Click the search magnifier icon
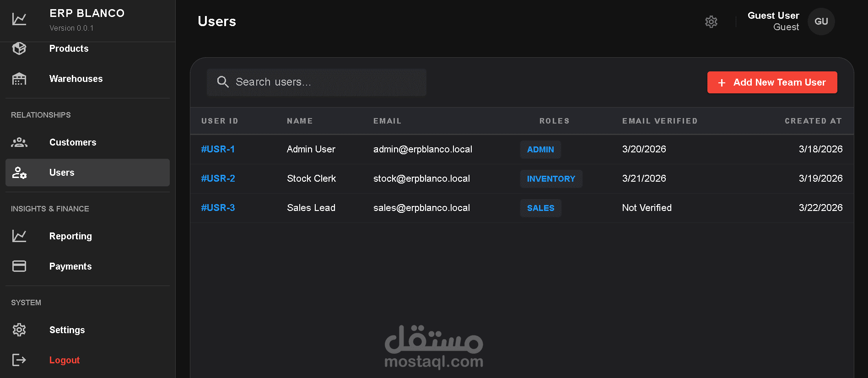This screenshot has width=868, height=378. tap(223, 82)
